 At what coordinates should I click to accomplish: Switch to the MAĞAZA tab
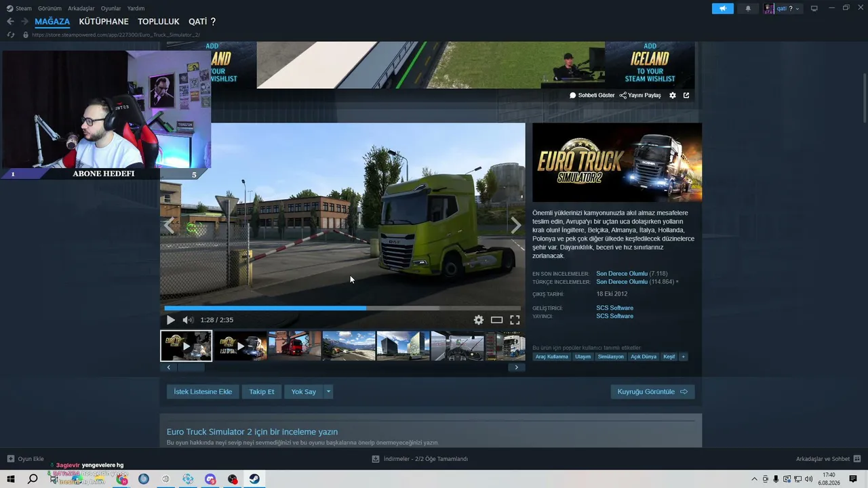click(x=52, y=22)
